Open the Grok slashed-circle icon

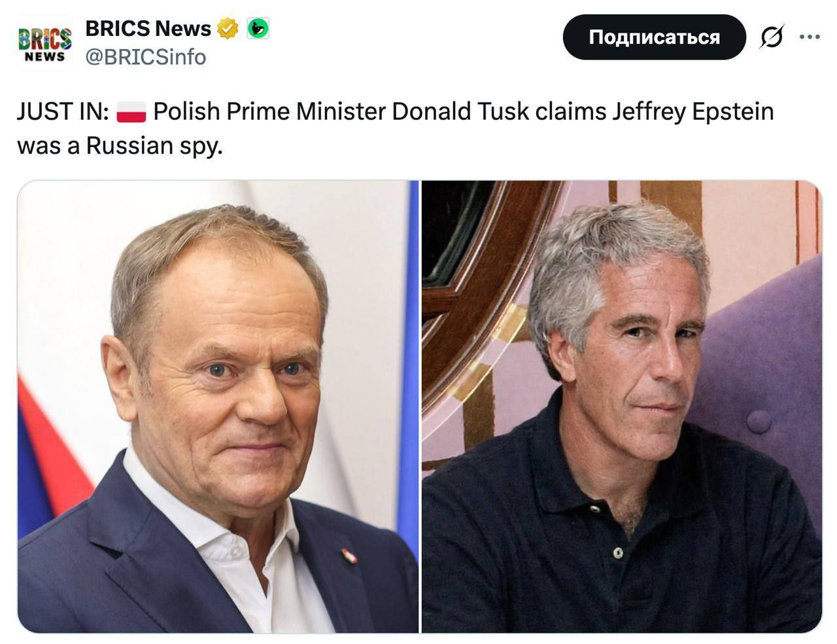(772, 37)
